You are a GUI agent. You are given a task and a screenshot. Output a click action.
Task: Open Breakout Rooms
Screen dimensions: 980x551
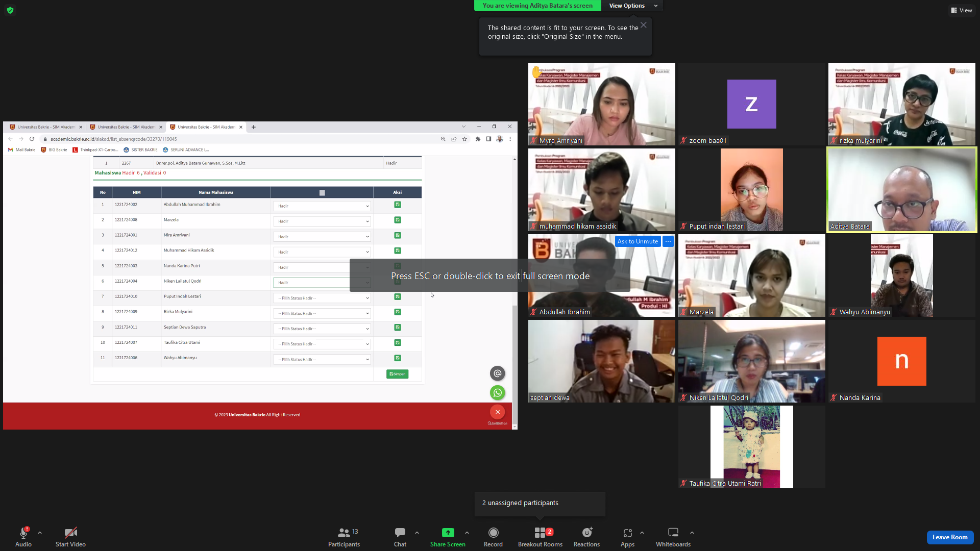pos(540,537)
